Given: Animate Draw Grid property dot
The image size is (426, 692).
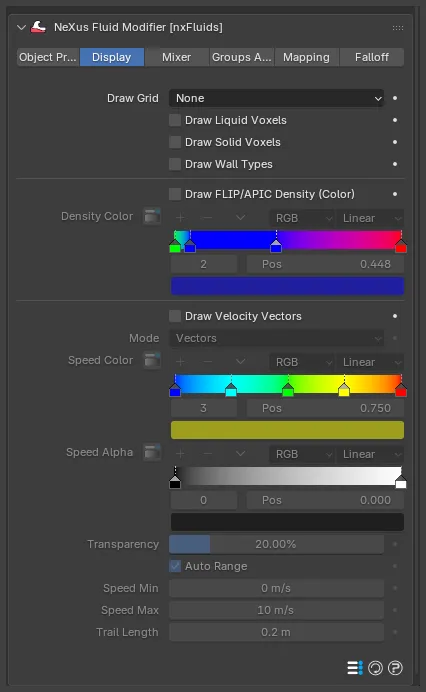Looking at the screenshot, I should pyautogui.click(x=395, y=98).
